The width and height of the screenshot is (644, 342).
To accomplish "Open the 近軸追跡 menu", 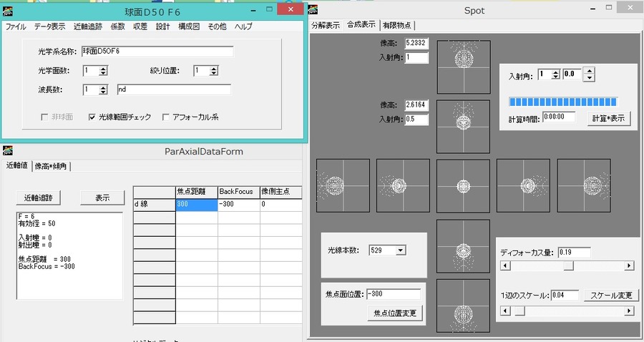I will point(88,26).
